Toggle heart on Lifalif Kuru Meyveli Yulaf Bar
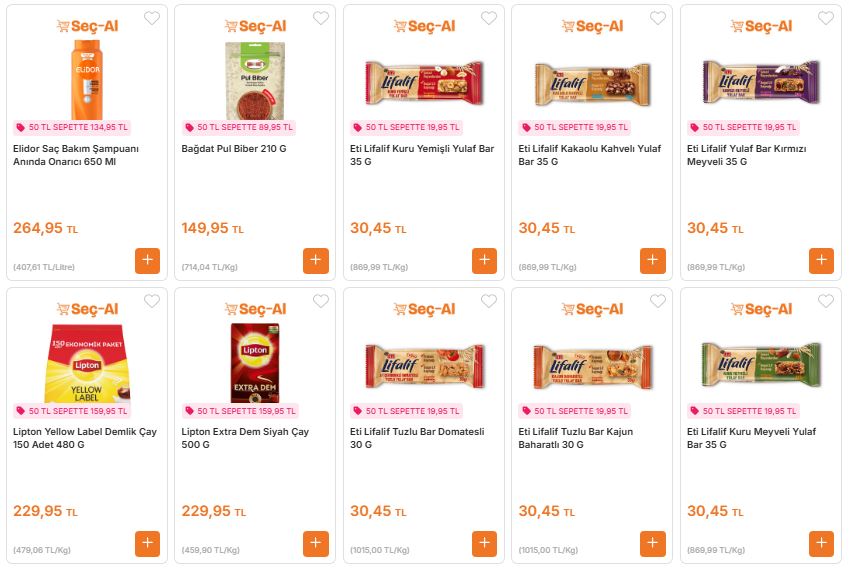 pyautogui.click(x=826, y=301)
